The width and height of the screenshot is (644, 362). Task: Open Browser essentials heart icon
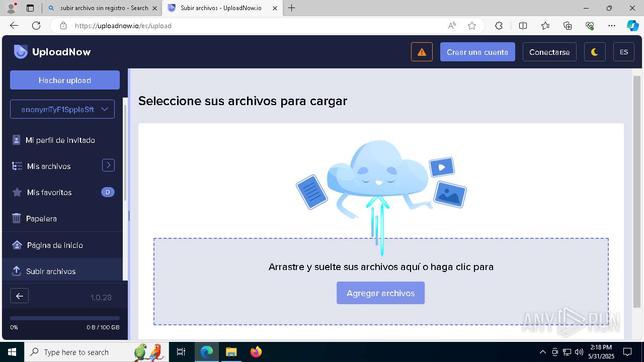pos(590,26)
